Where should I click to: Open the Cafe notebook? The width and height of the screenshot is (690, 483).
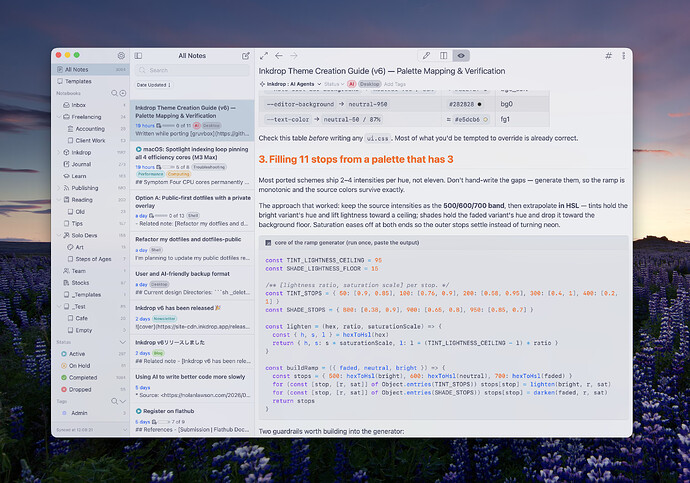pyautogui.click(x=91, y=318)
